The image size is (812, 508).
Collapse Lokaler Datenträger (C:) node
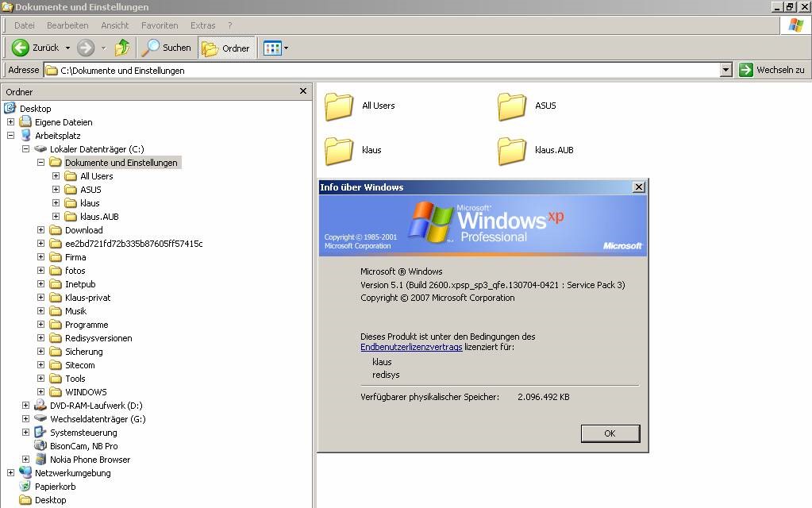pos(25,149)
